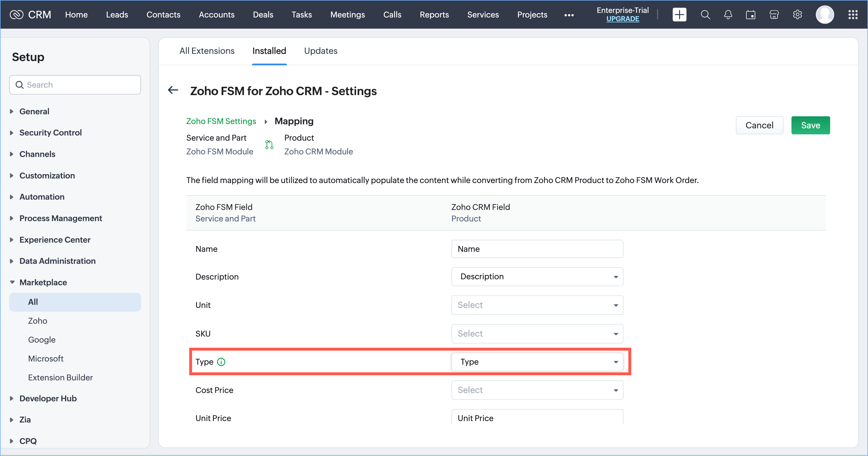The width and height of the screenshot is (868, 456).
Task: Open the settings gear icon
Action: [797, 15]
